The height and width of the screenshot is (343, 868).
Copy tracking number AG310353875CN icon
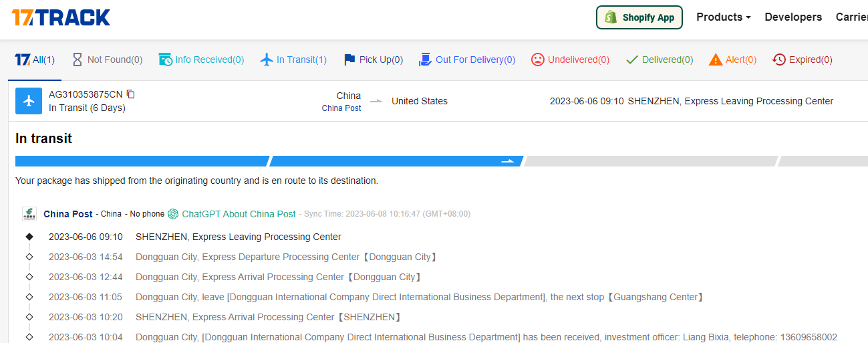(x=131, y=94)
